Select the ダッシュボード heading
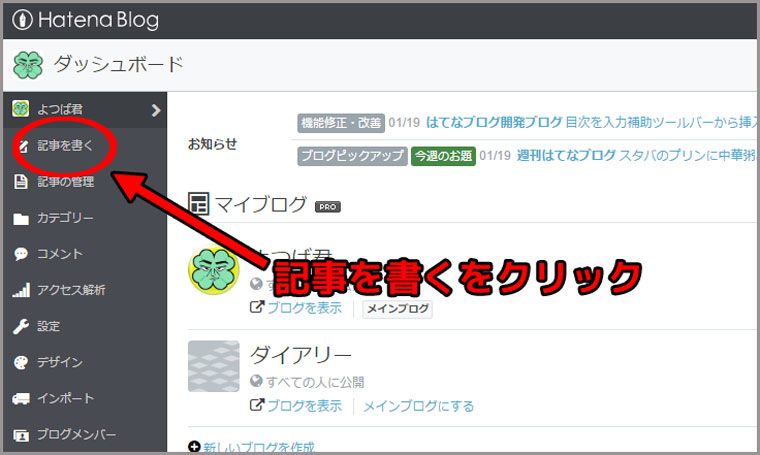Screen dimensions: 760x455 (x=119, y=64)
